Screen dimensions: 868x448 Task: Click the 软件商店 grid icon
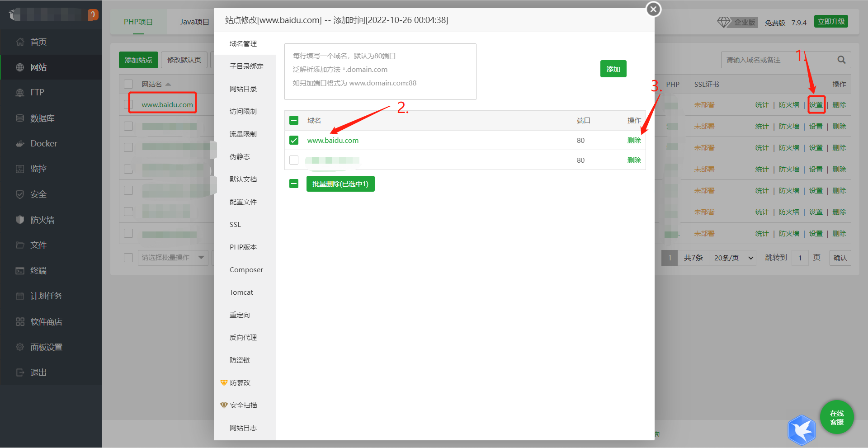[20, 322]
